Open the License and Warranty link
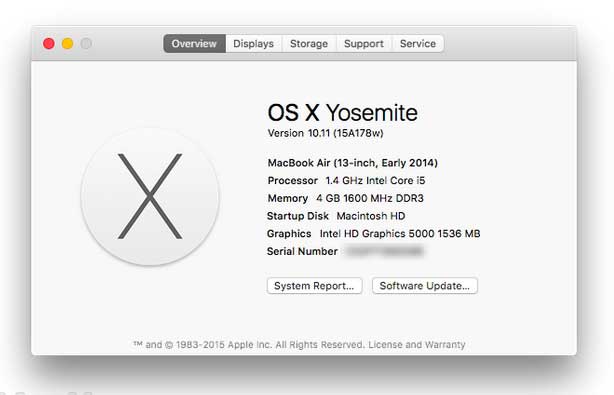This screenshot has height=395, width=614. point(417,345)
